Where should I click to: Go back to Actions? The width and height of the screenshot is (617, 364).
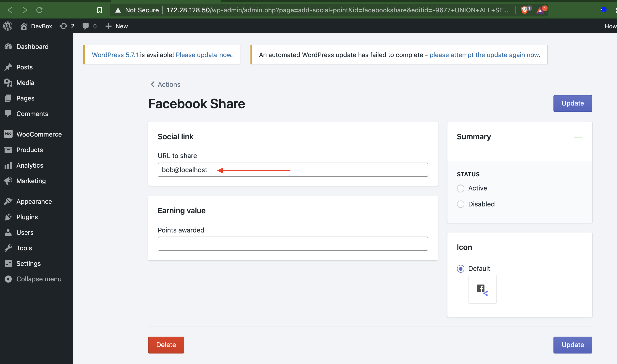point(165,84)
